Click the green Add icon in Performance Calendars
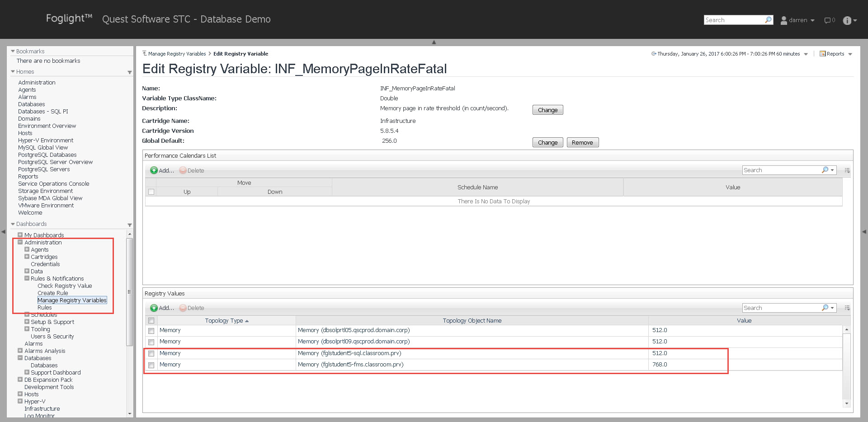 pos(154,170)
